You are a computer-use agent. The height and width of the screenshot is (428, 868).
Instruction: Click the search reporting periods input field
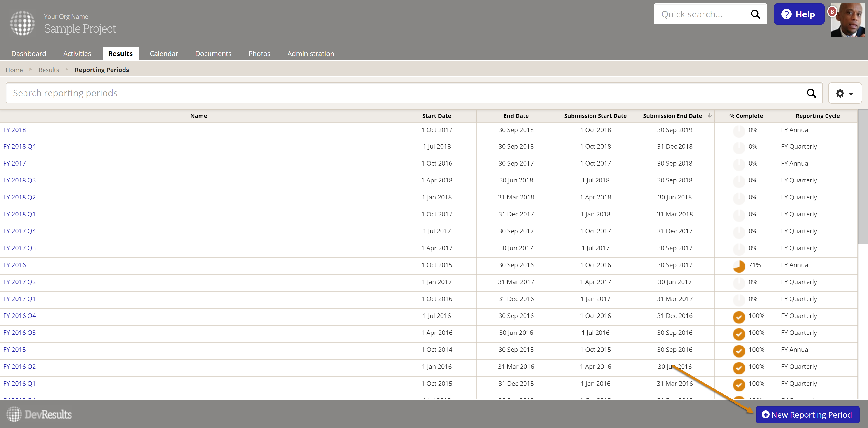(202, 93)
